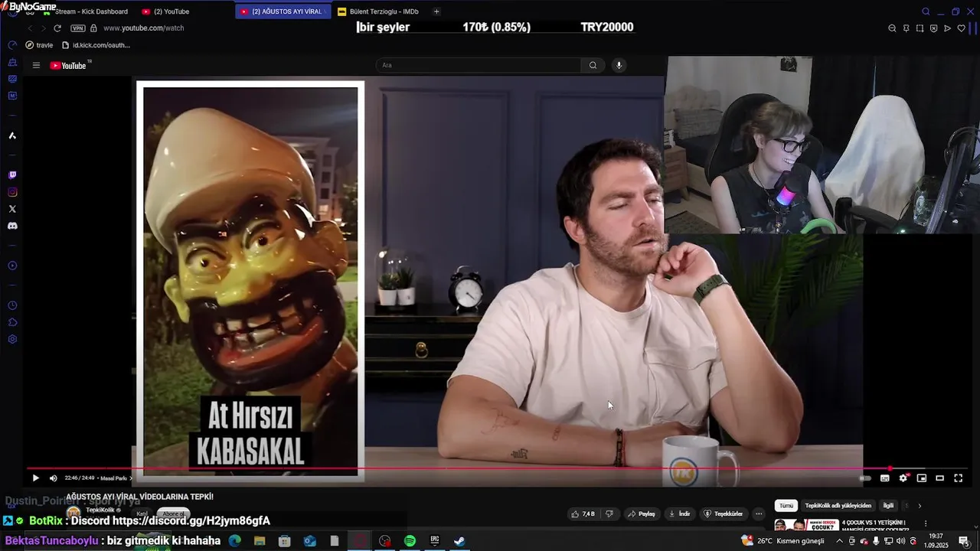
Task: Open Twitch in browser sidebar
Action: pyautogui.click(x=12, y=175)
